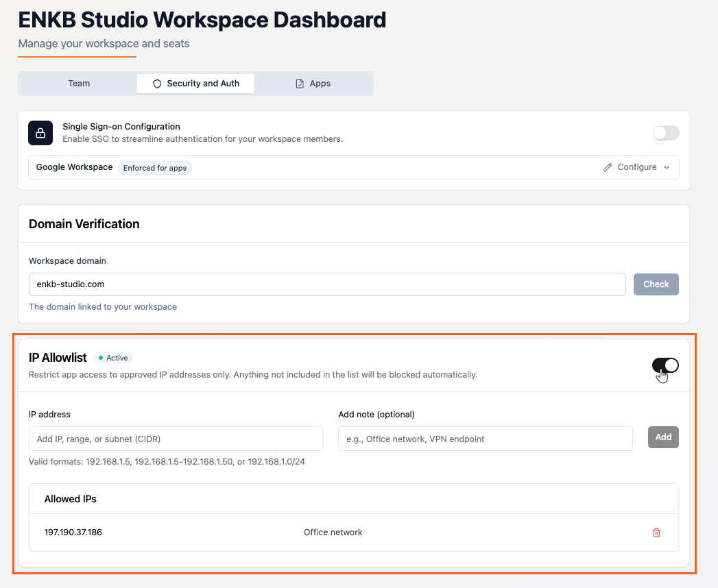This screenshot has height=588, width=718.
Task: Click the 'Enforced for apps' badge
Action: pyautogui.click(x=154, y=167)
